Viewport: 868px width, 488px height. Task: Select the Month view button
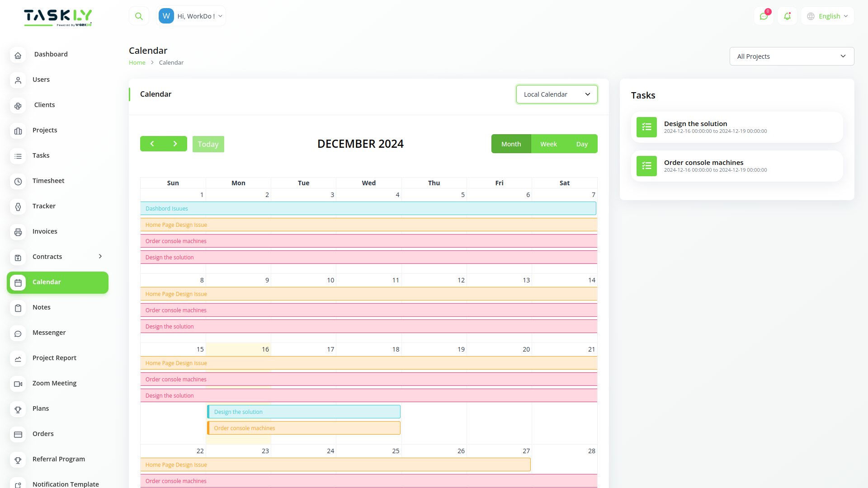[x=511, y=144]
